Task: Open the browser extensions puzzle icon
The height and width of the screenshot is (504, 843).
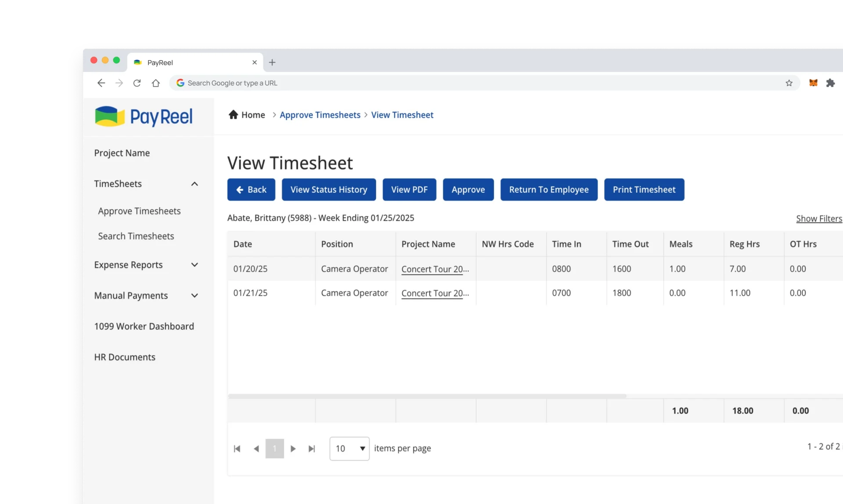Action: 831,83
